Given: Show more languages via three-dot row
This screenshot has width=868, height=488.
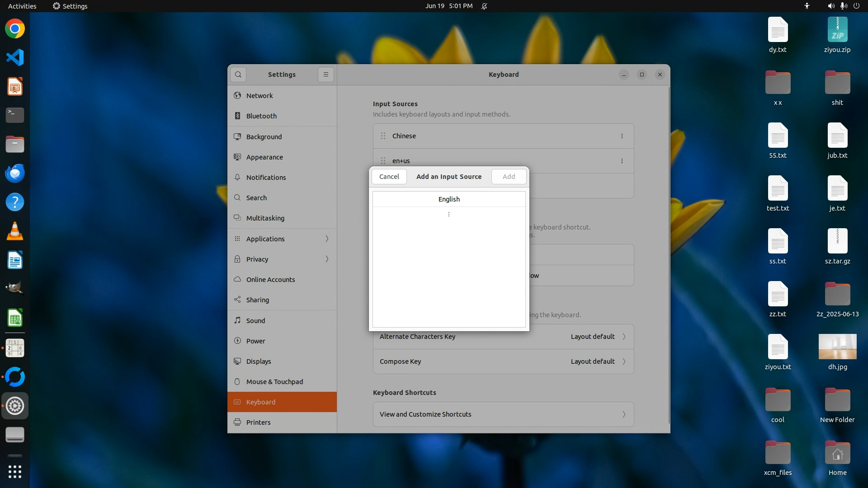Looking at the screenshot, I should (448, 214).
